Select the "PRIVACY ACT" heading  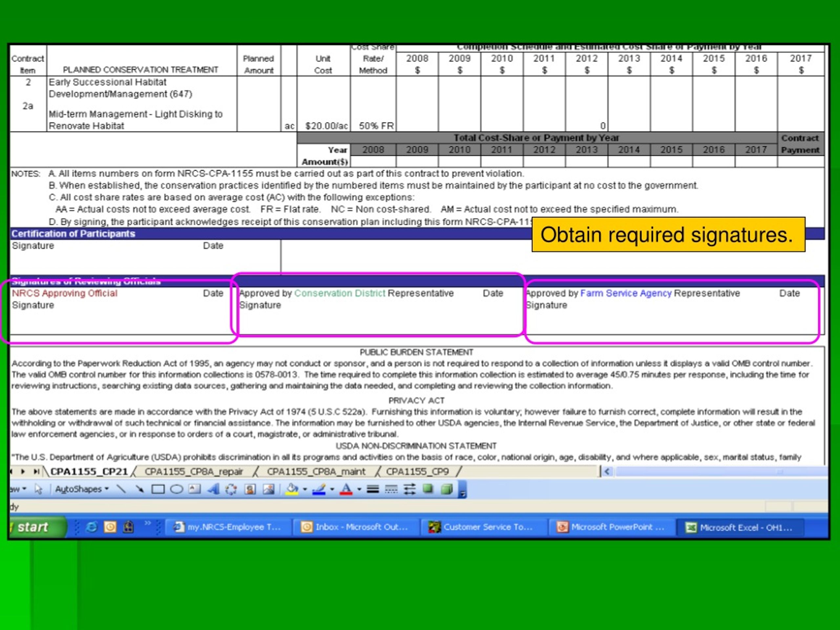pos(416,400)
